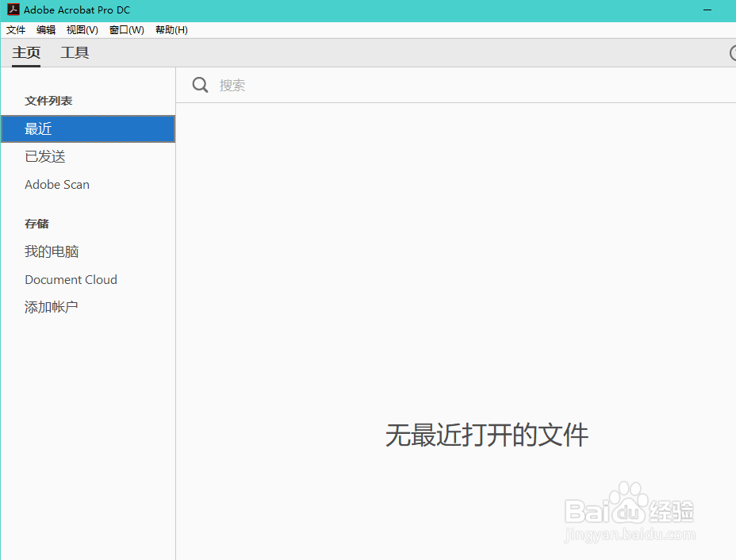The height and width of the screenshot is (560, 736).
Task: Open the 窗口(W) menu
Action: click(x=127, y=30)
